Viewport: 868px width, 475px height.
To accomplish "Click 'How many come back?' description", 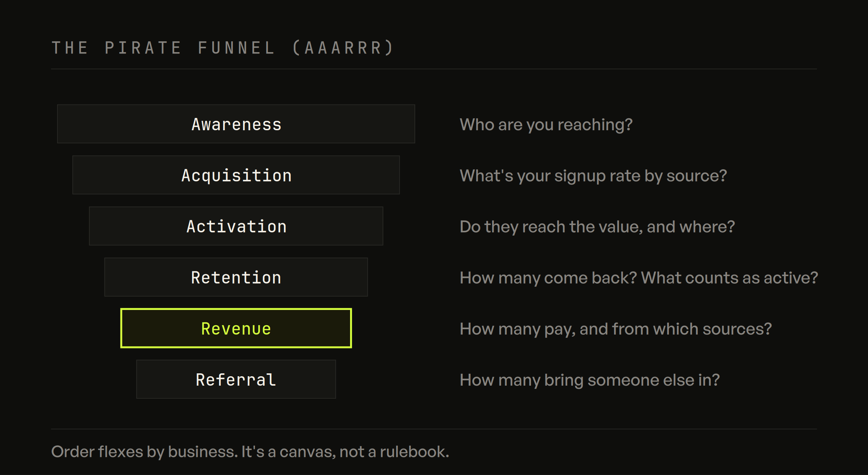I will 548,278.
